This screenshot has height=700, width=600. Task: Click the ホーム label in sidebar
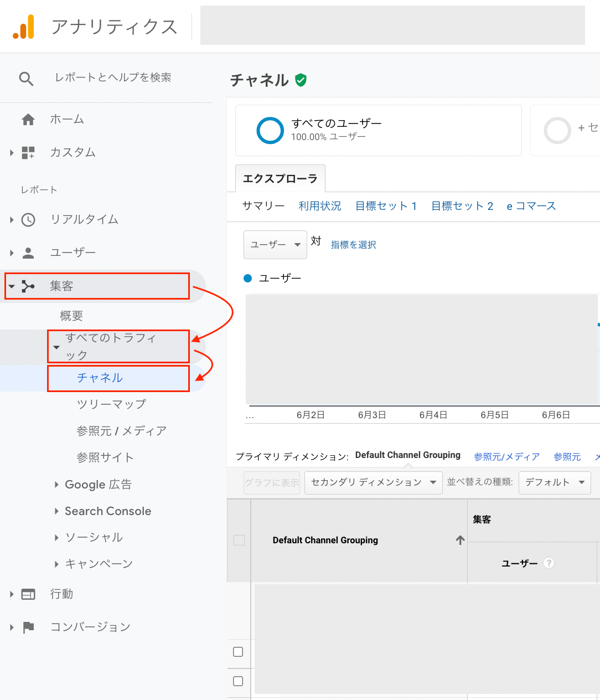67,120
